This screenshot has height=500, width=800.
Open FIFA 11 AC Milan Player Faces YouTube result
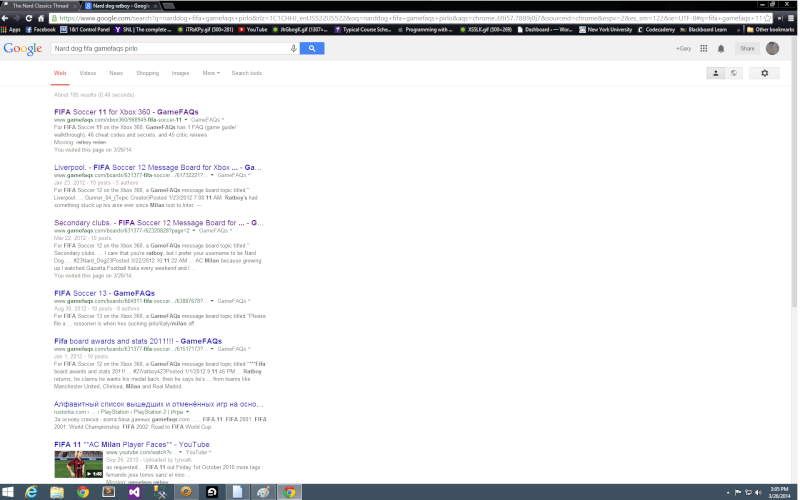point(132,444)
